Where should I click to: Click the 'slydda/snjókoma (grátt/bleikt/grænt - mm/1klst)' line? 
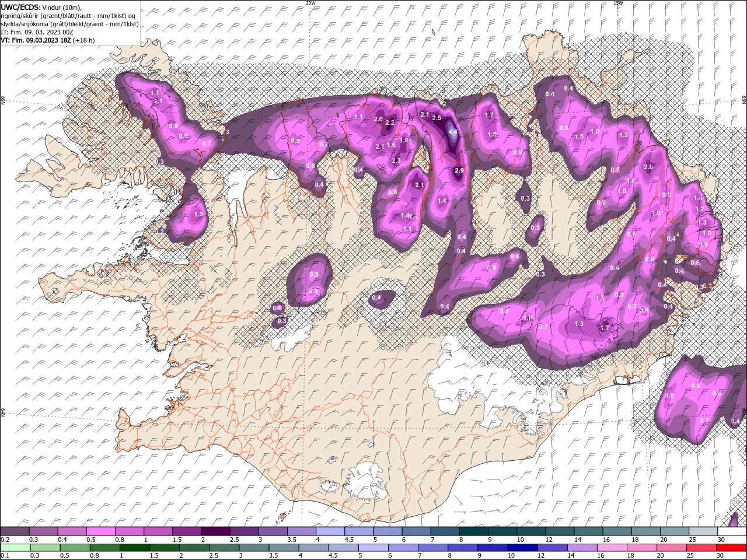click(69, 24)
